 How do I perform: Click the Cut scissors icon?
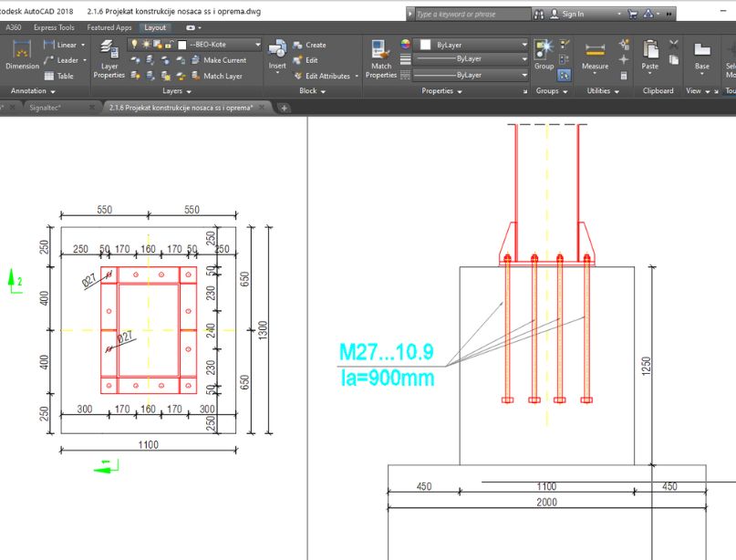(674, 45)
